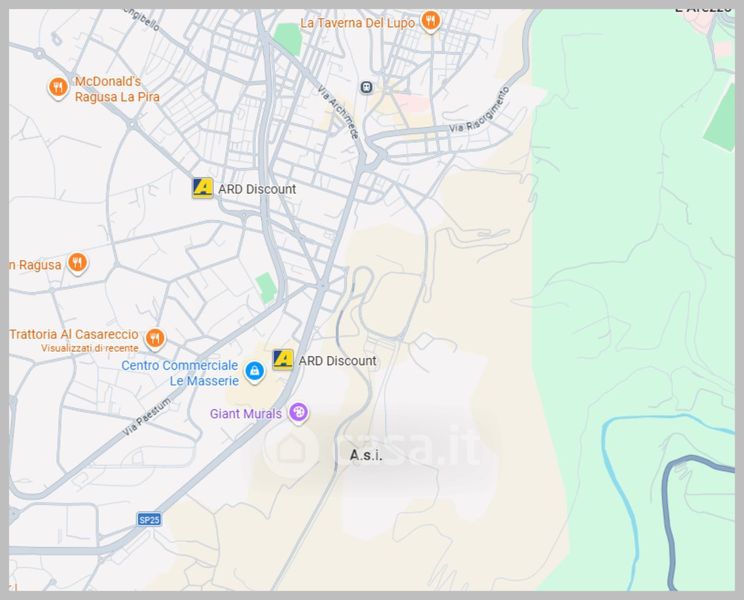The image size is (744, 600).
Task: Click the upper ARD Discount store logo
Action: coord(203,188)
